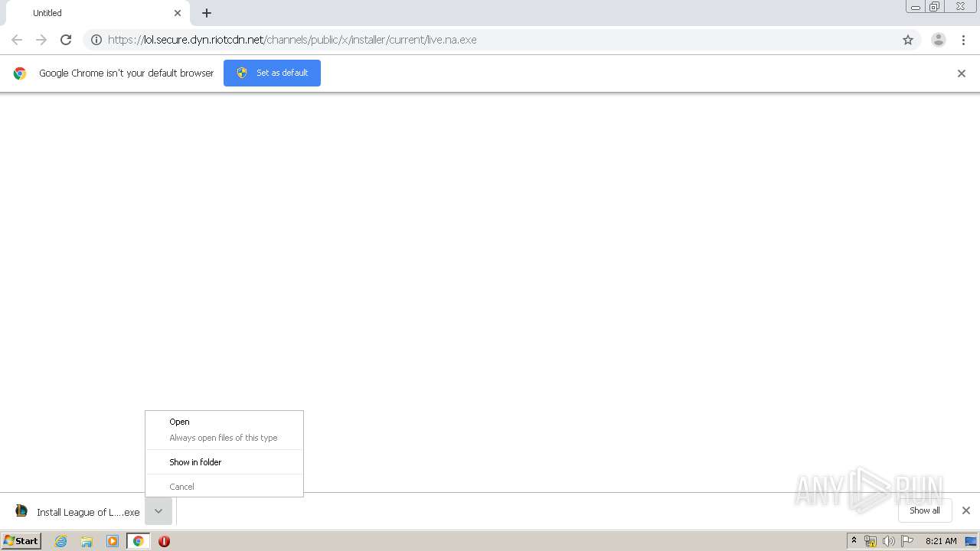Choose Open from the download menu
The image size is (980, 551).
click(224, 422)
